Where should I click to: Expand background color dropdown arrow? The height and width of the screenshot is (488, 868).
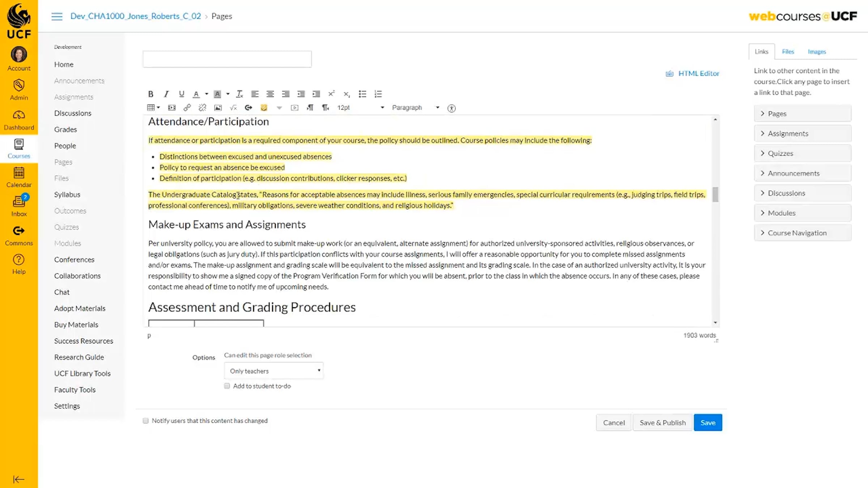(228, 94)
